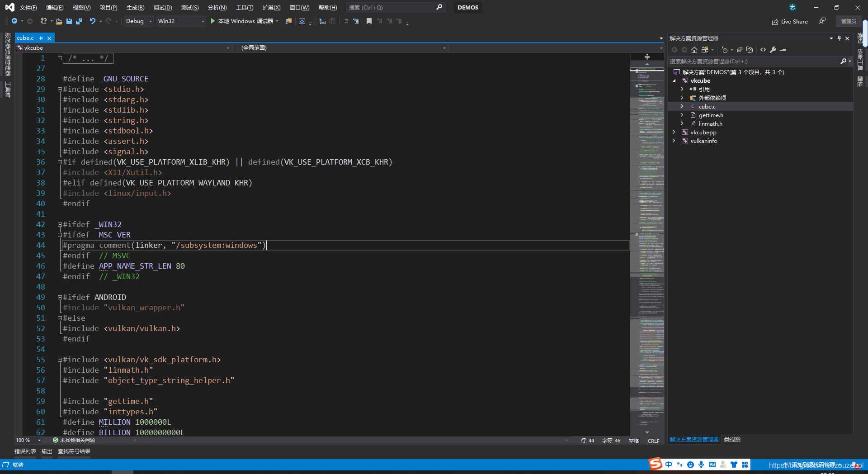Undo the last edit using Undo icon
868x474 pixels.
(92, 21)
